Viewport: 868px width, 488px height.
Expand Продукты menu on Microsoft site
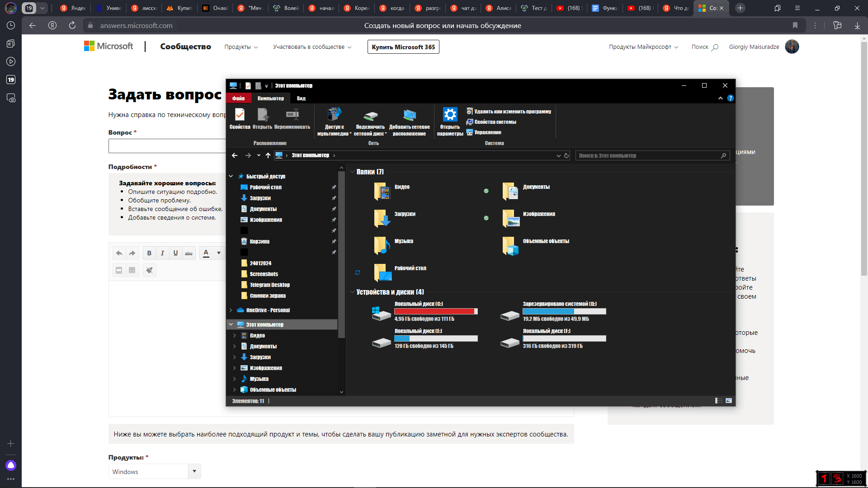[241, 47]
